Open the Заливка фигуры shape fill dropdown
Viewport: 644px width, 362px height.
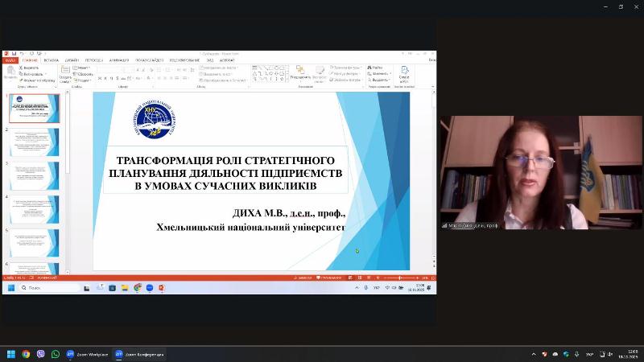click(x=346, y=68)
